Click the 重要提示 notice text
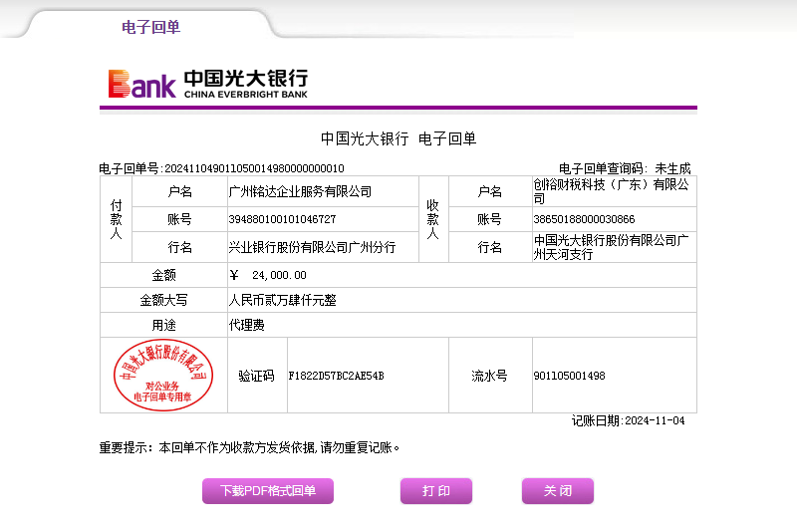 249,447
